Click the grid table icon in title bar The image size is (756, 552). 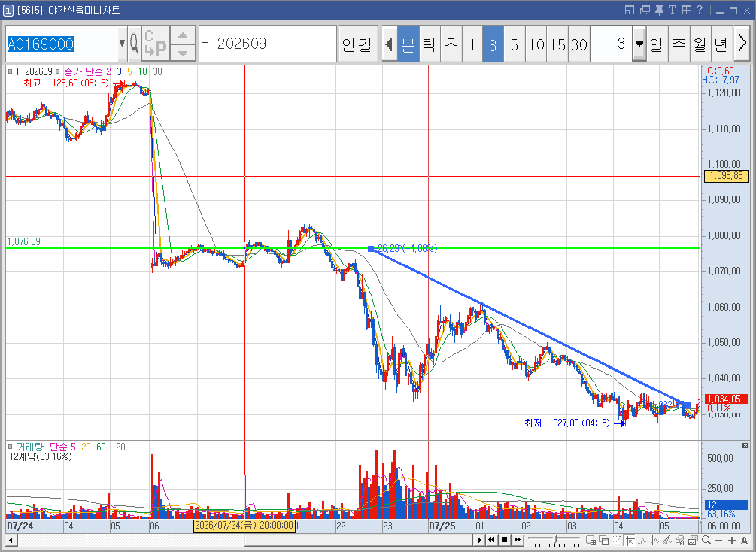tap(686, 10)
